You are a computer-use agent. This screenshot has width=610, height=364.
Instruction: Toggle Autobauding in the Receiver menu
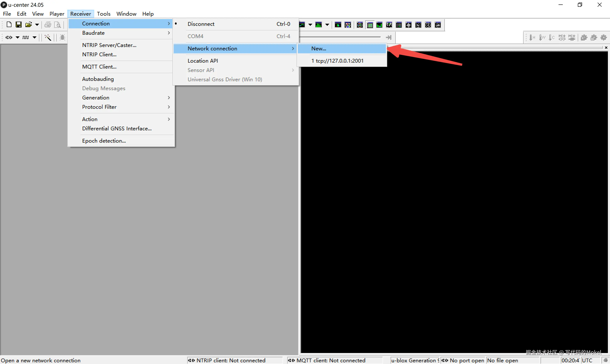pyautogui.click(x=98, y=79)
